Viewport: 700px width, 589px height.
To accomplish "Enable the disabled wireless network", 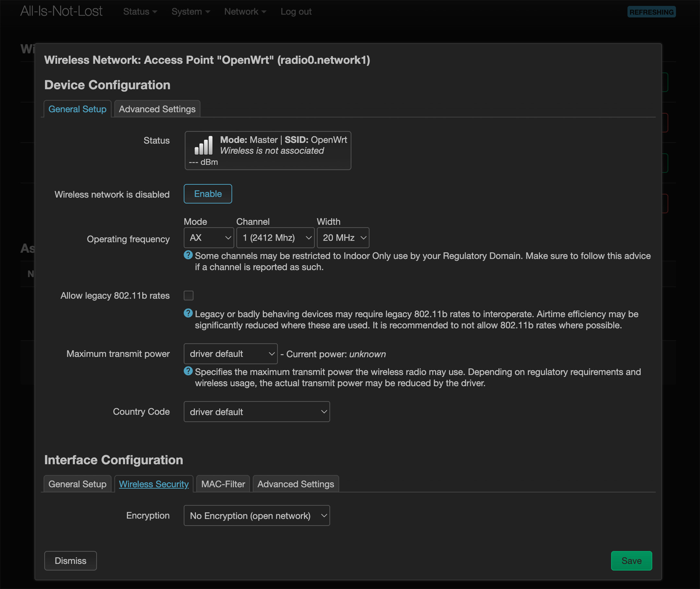I will 207,194.
